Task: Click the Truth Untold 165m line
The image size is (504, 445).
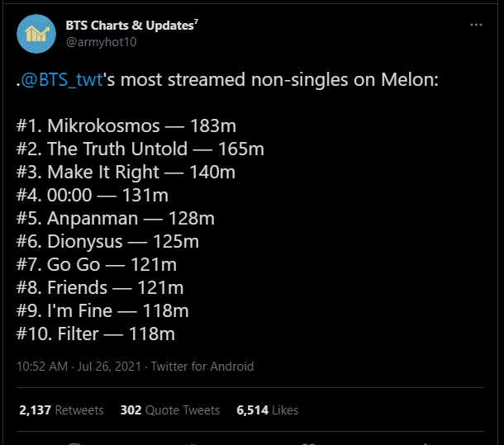Action: coord(140,149)
